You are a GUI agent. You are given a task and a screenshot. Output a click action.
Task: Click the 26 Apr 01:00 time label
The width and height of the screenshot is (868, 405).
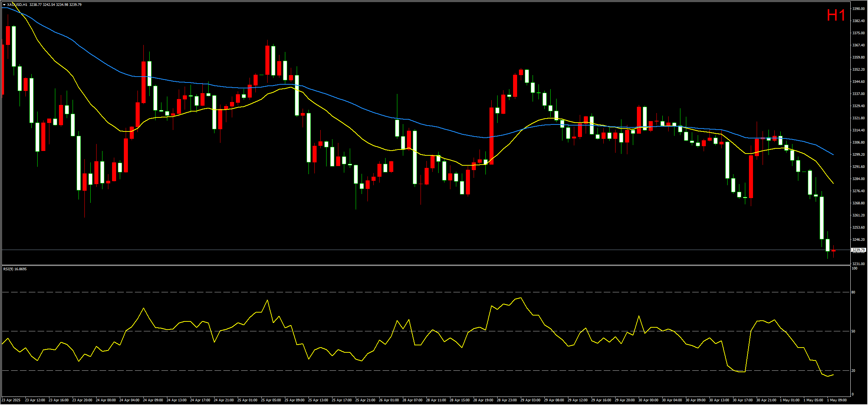tap(389, 400)
